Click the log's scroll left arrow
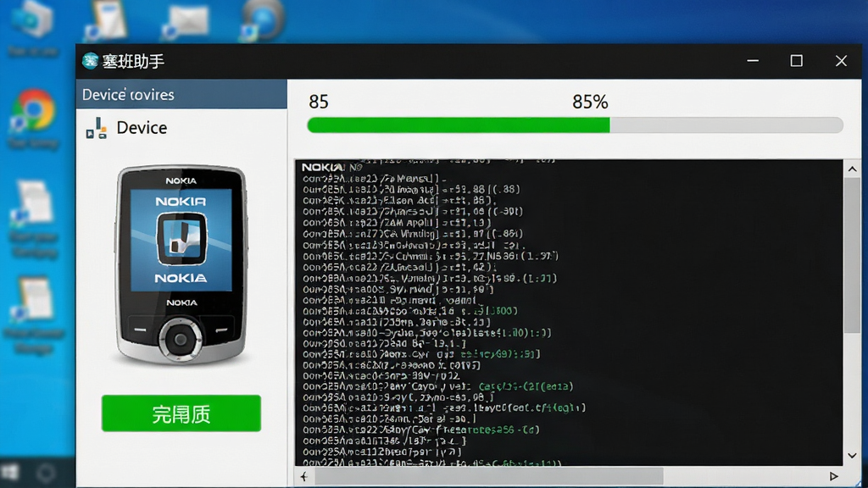This screenshot has height=488, width=868. (304, 476)
